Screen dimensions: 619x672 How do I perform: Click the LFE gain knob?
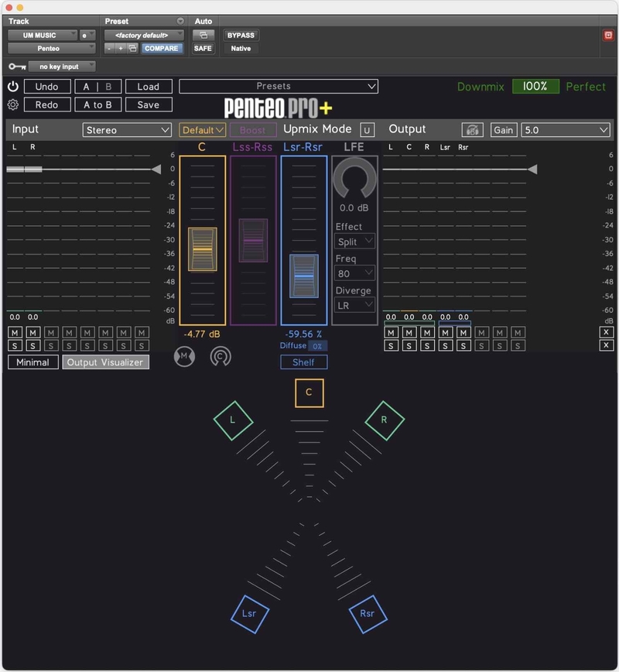click(354, 179)
